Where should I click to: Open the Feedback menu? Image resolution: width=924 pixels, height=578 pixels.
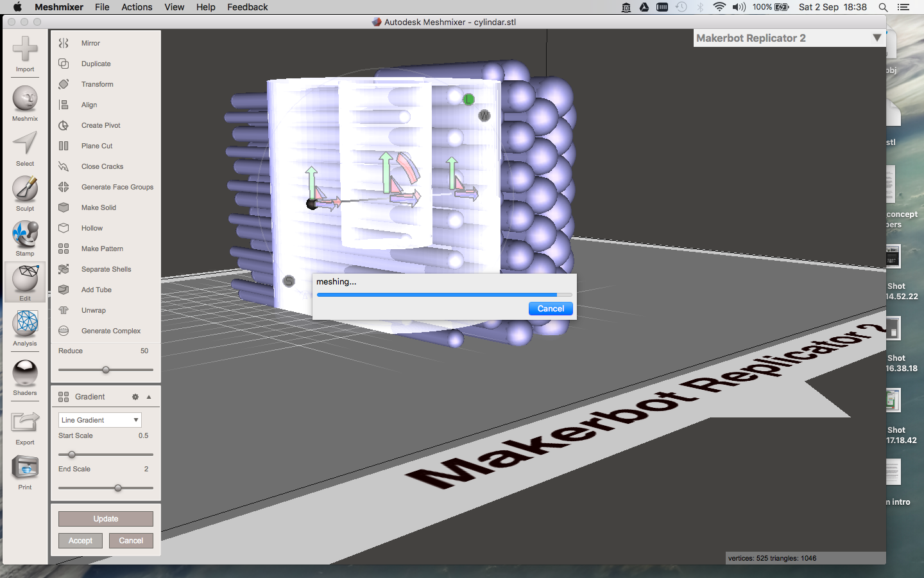(248, 7)
